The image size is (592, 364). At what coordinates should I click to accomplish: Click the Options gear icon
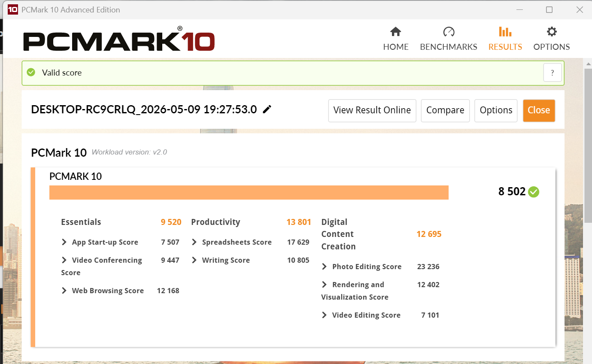coord(552,32)
